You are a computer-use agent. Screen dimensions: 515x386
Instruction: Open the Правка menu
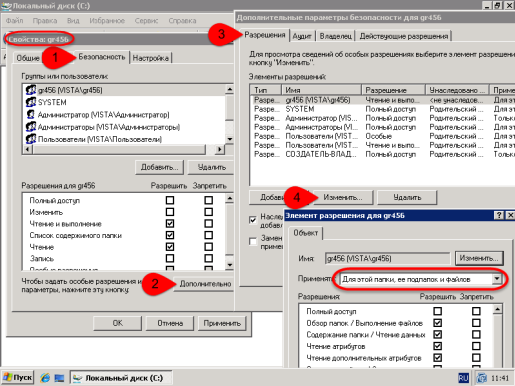click(x=45, y=21)
